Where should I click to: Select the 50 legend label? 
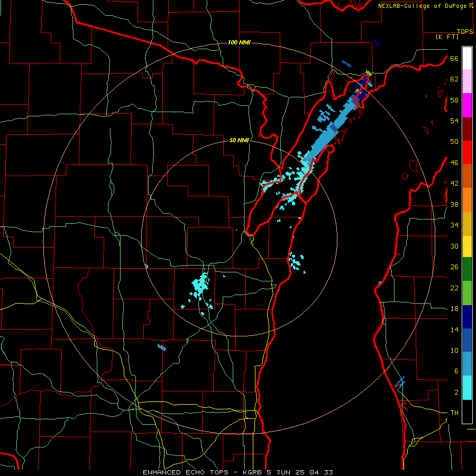coord(454,142)
